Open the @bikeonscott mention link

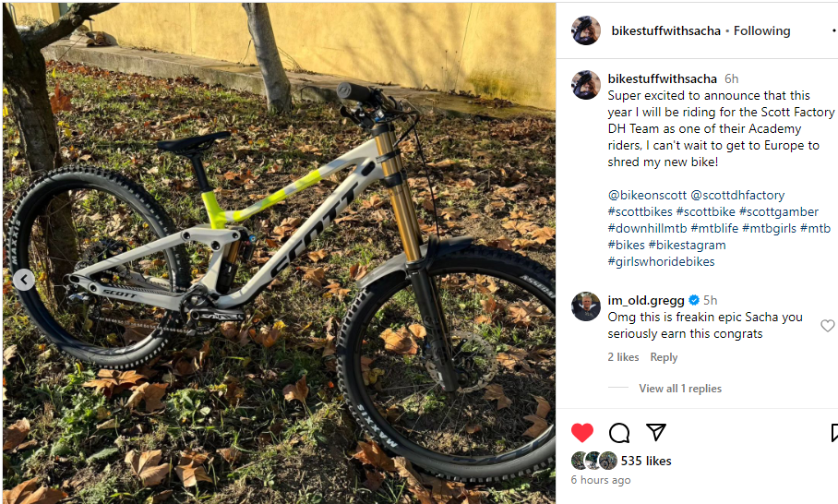pyautogui.click(x=647, y=195)
